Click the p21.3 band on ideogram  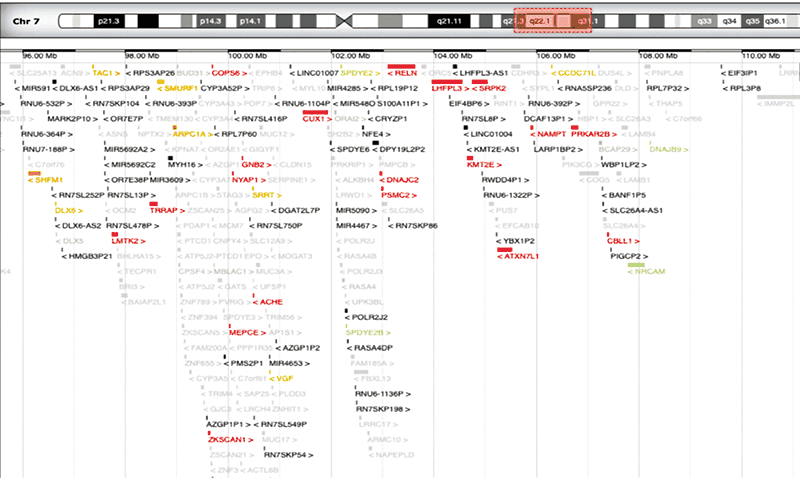click(x=109, y=20)
